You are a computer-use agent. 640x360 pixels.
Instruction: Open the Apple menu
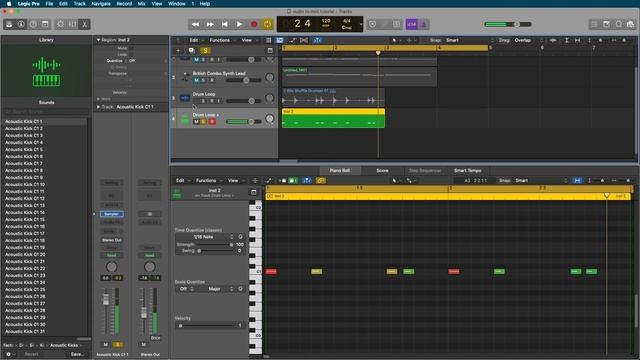coord(9,4)
